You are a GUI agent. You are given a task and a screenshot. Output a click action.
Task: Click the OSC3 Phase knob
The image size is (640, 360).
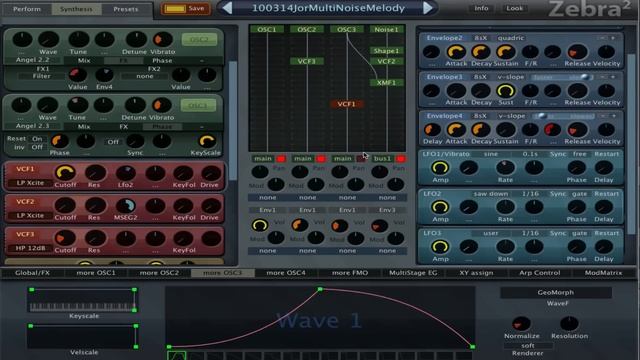tap(60, 141)
